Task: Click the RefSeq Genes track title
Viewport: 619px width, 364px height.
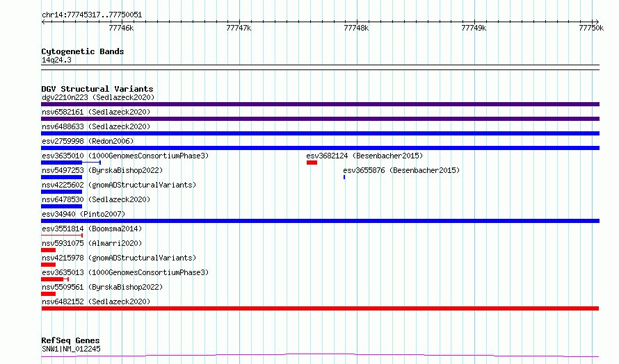Action: coord(70,340)
